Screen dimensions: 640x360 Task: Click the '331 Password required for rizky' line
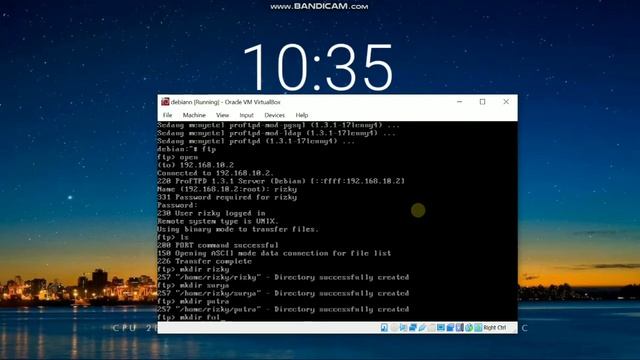coord(227,197)
